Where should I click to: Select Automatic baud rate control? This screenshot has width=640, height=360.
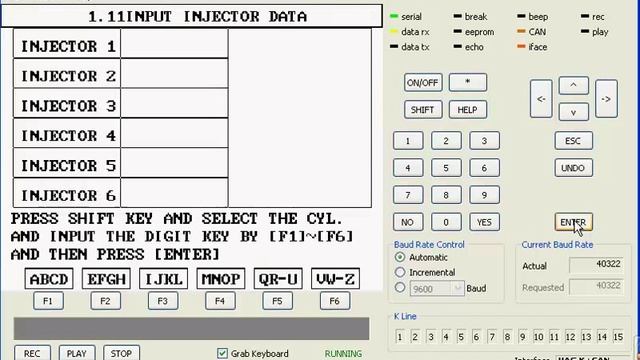(400, 257)
